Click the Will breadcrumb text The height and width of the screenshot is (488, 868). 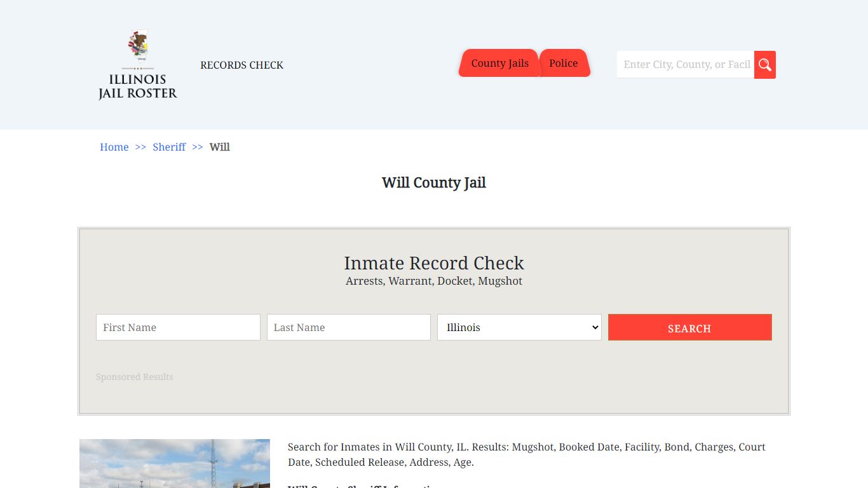tap(220, 147)
